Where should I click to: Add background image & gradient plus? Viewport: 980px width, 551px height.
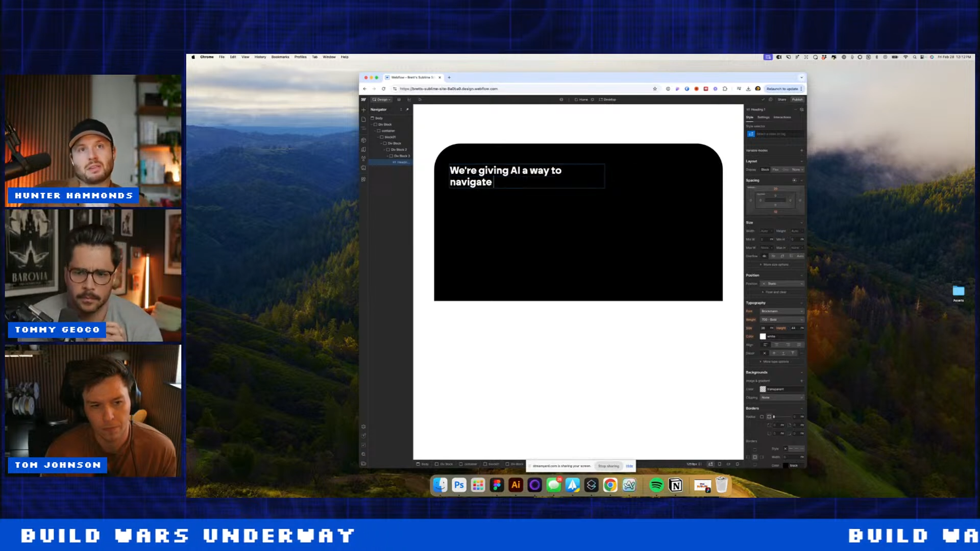pos(801,381)
